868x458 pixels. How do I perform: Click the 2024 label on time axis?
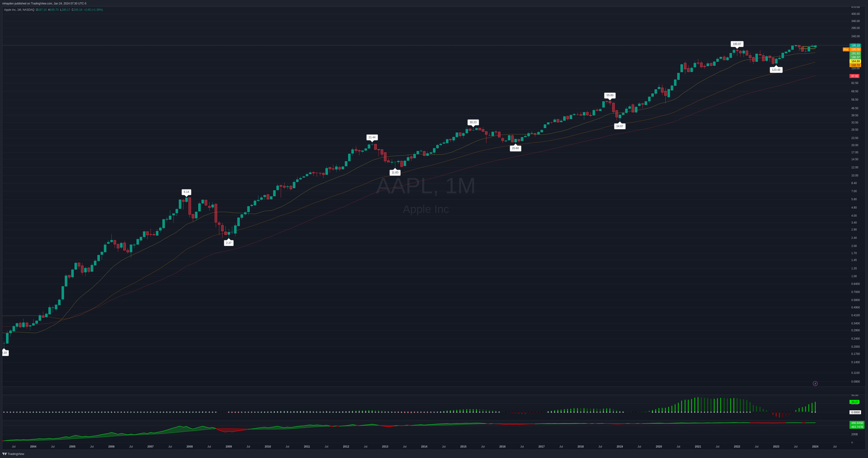(x=815, y=446)
